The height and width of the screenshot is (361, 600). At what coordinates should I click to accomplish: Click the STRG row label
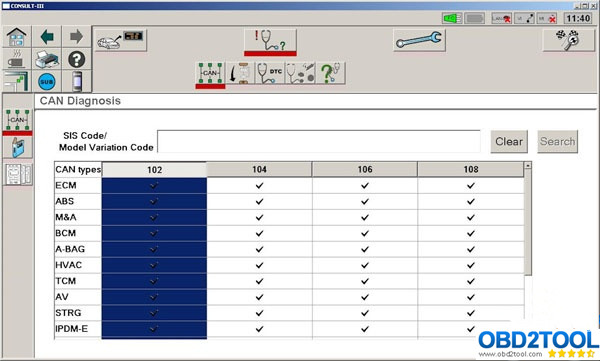pos(68,313)
